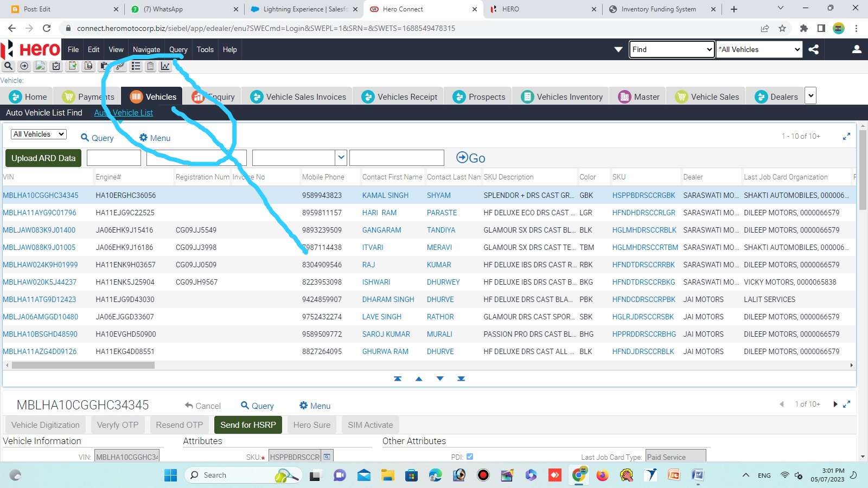Viewport: 868px width, 488px height.
Task: Open contact link GANGARAM
Action: tap(382, 230)
